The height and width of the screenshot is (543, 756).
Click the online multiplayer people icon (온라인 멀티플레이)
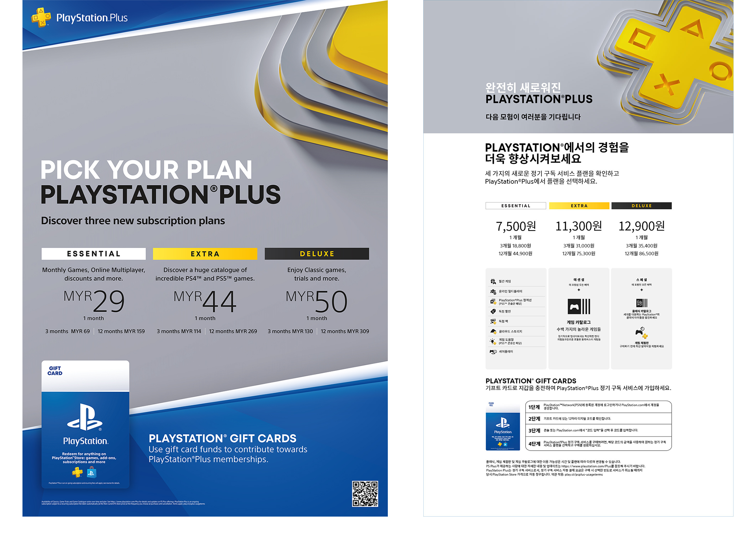[493, 292]
